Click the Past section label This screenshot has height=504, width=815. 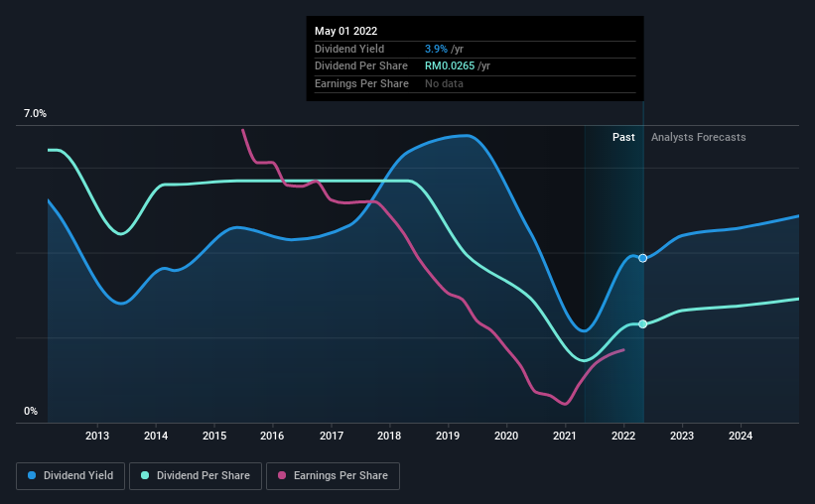pyautogui.click(x=623, y=137)
